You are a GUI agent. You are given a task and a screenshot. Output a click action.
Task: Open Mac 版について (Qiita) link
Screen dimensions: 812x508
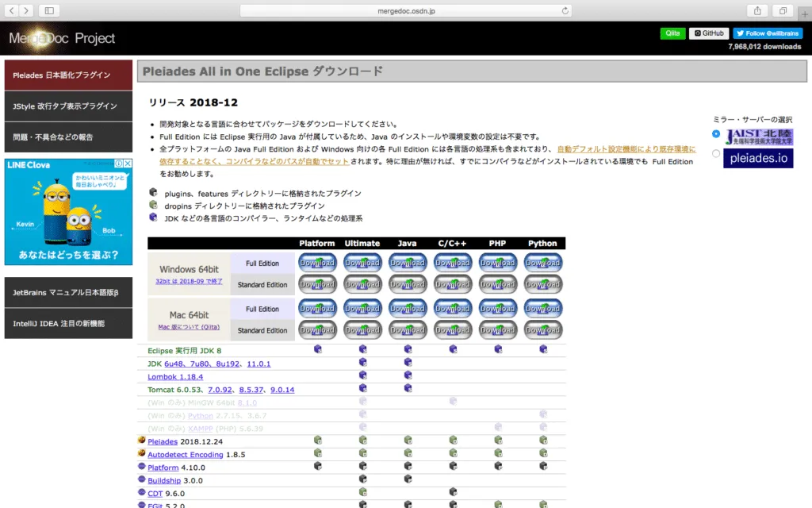[x=189, y=327]
